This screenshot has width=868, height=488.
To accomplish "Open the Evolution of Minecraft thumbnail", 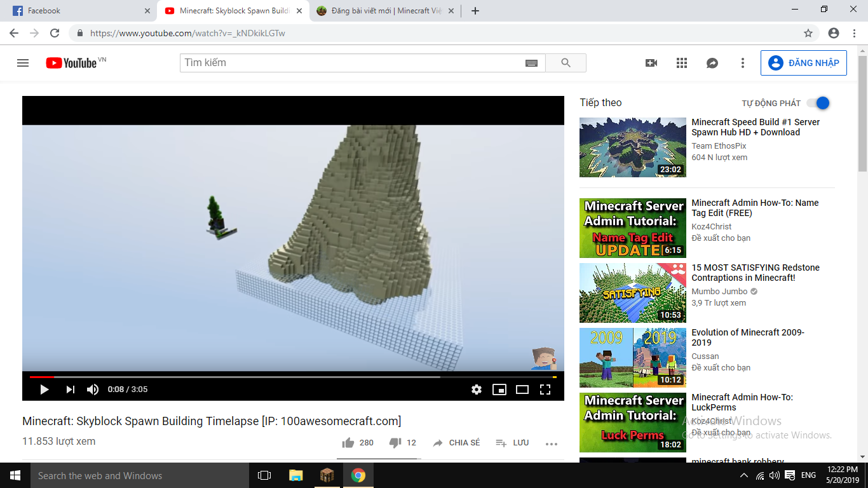I will coord(633,358).
